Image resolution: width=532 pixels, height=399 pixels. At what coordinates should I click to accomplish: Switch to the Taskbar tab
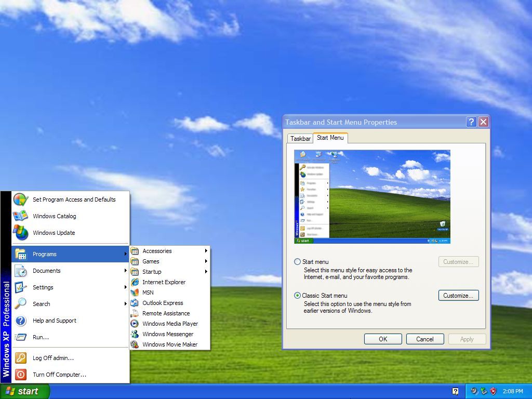[300, 138]
